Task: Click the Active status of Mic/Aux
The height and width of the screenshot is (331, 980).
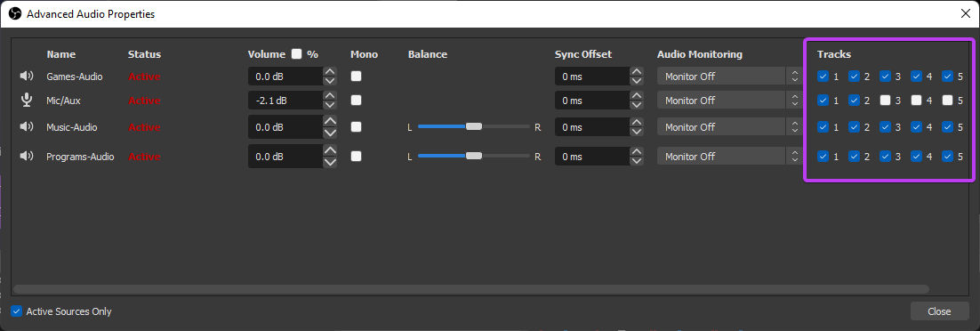Action: click(144, 101)
